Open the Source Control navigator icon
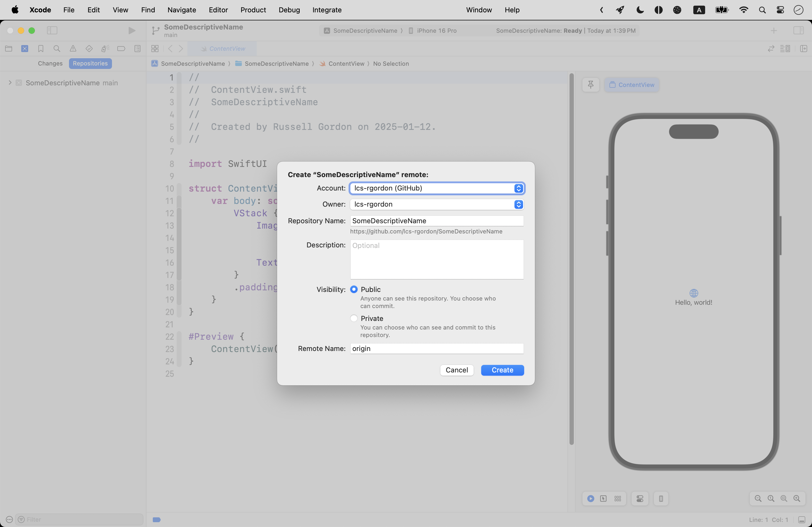This screenshot has height=527, width=812. pos(24,49)
